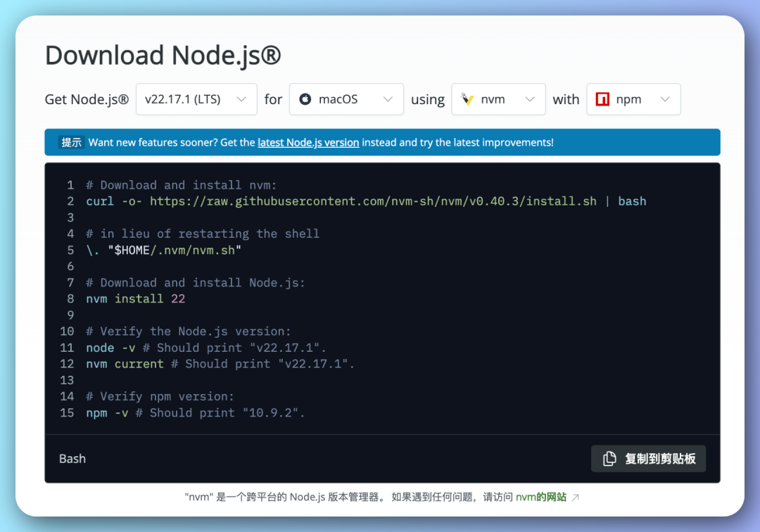
Task: Click the chevron in the nvm dropdown
Action: tap(530, 99)
